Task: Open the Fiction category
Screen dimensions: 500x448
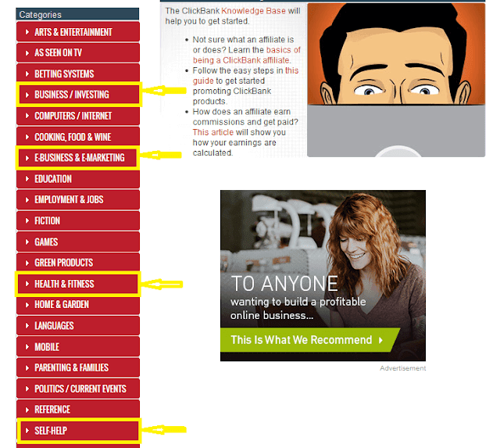Action: point(78,220)
